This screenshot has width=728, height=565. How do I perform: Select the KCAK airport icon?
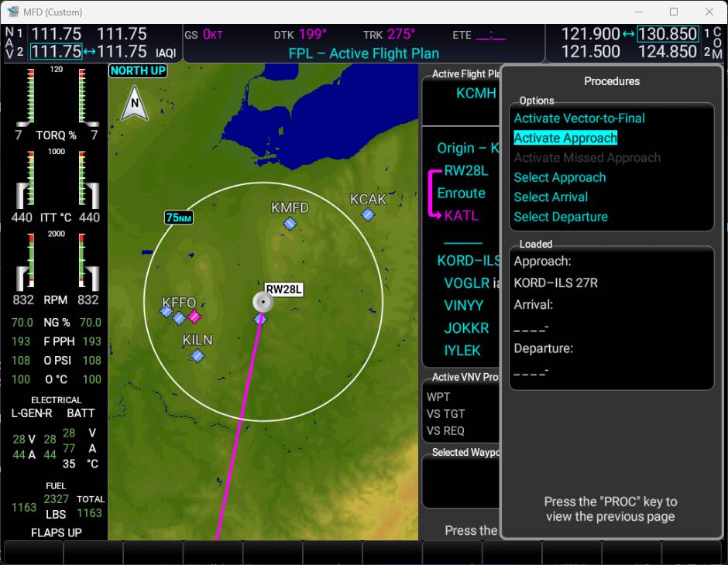(x=369, y=213)
